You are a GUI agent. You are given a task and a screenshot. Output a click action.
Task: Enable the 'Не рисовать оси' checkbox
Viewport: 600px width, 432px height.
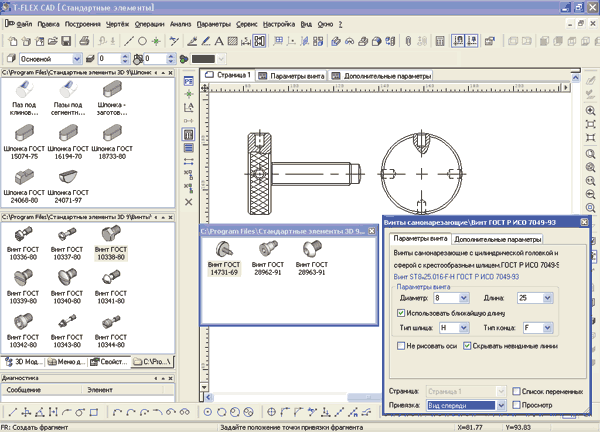[x=401, y=345]
